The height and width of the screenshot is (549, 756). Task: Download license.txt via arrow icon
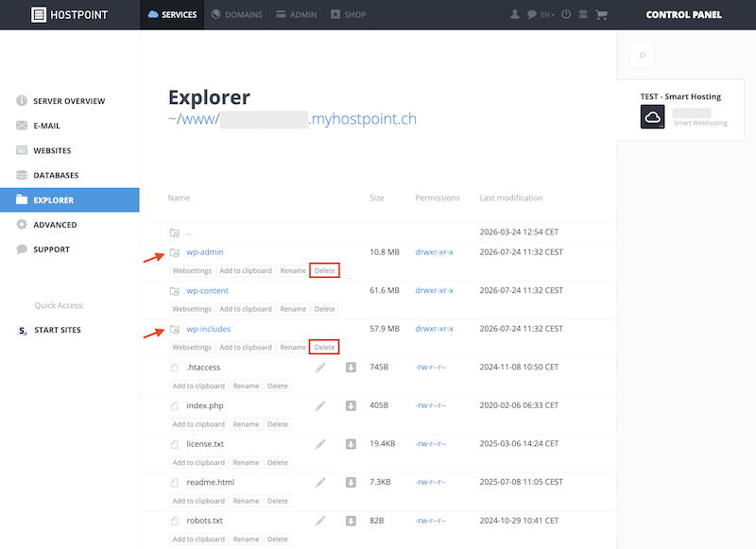pos(351,444)
